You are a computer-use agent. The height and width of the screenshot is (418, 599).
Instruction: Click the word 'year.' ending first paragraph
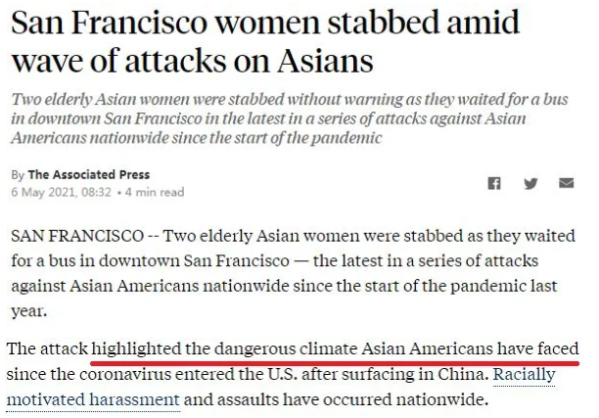29,311
